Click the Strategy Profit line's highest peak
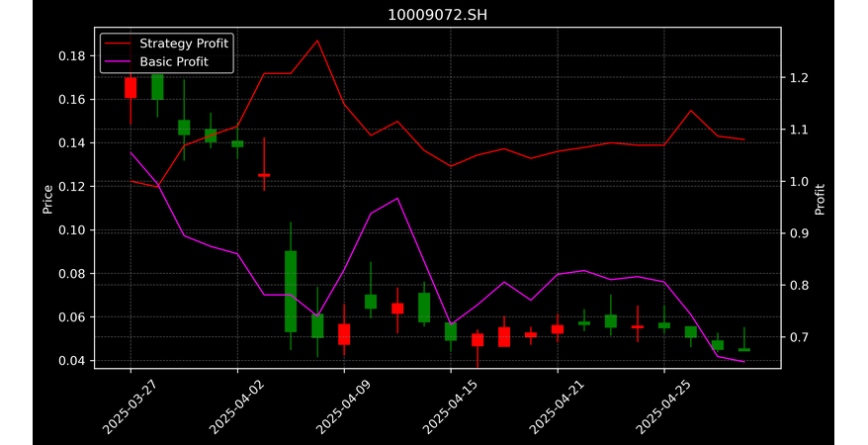Viewport: 868px width, 445px height. coord(317,41)
